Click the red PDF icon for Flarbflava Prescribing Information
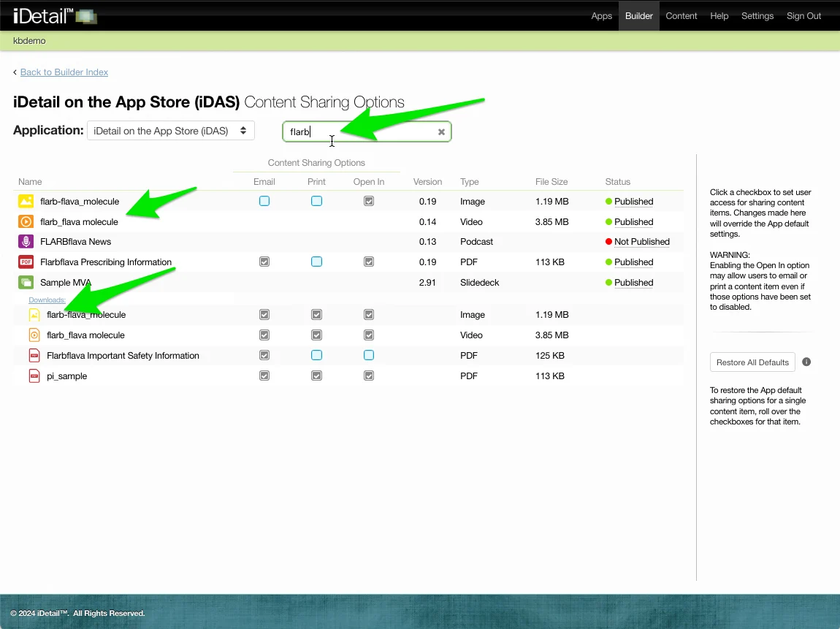 click(26, 262)
